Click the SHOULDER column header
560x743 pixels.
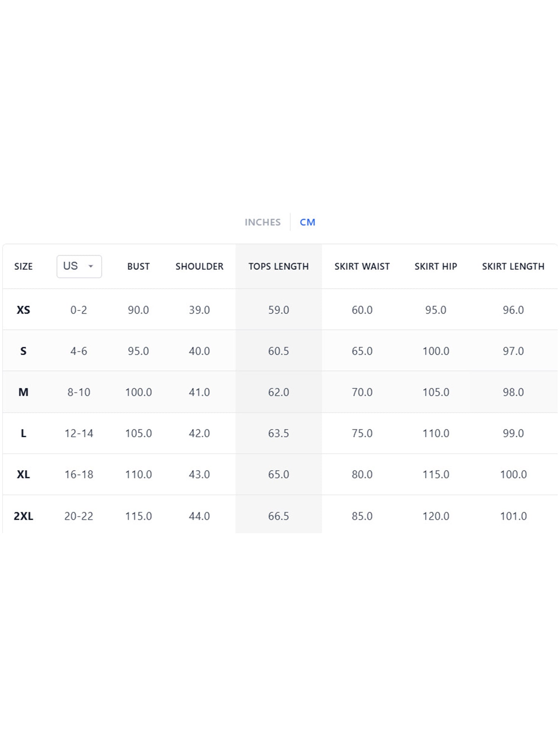coord(199,266)
